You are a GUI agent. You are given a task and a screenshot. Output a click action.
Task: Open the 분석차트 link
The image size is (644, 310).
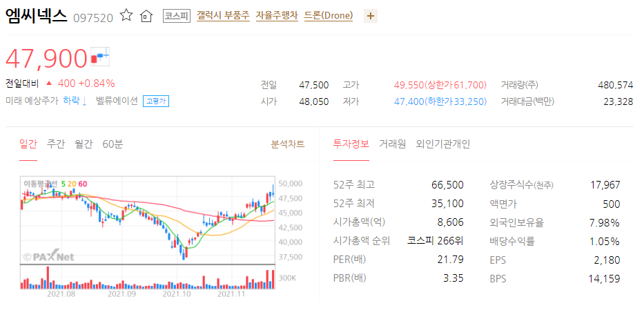coord(288,144)
